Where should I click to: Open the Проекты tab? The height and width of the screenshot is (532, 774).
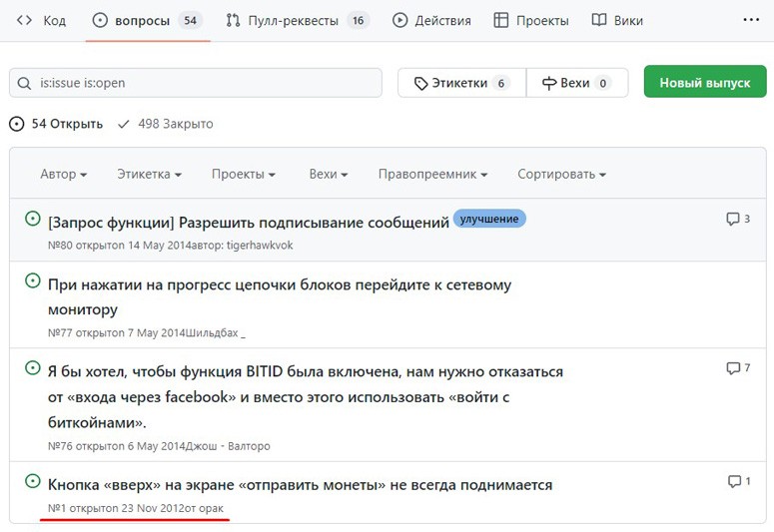pos(531,20)
